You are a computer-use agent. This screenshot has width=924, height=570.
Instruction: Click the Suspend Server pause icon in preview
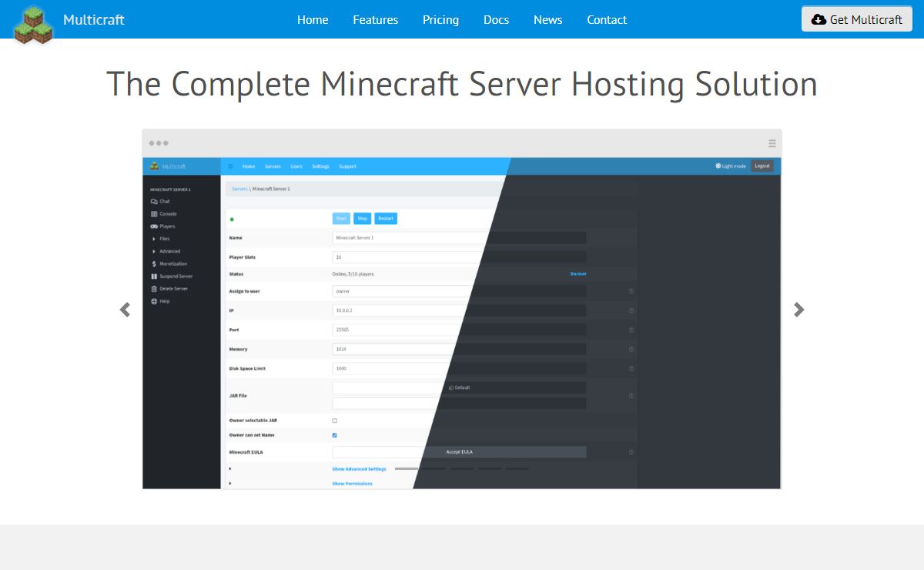point(154,276)
